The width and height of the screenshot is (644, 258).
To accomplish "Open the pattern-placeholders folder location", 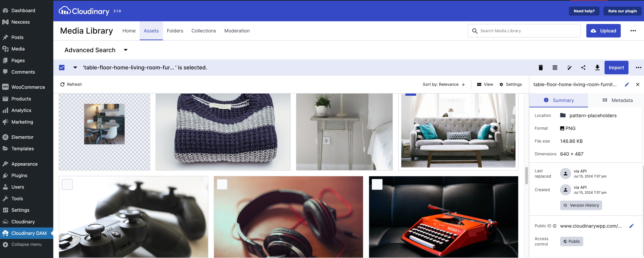I will 588,116.
